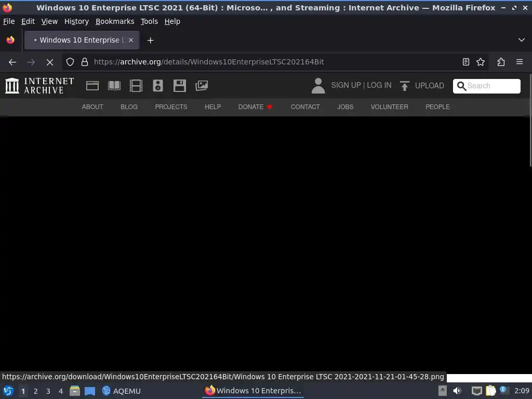Focus the Internet Archive Search field
Viewport: 532px width, 399px height.
coord(486,86)
